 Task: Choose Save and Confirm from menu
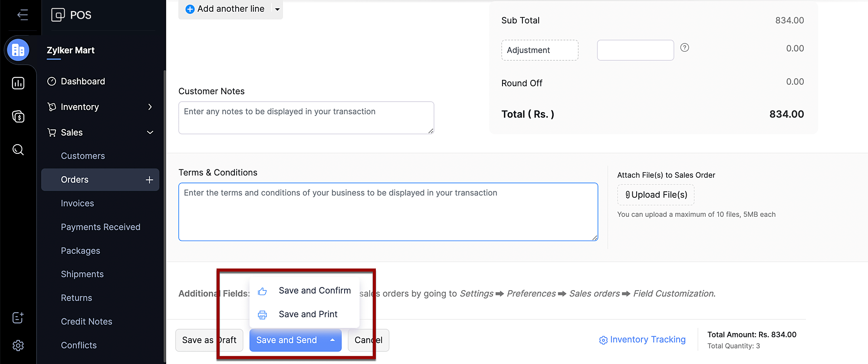314,291
